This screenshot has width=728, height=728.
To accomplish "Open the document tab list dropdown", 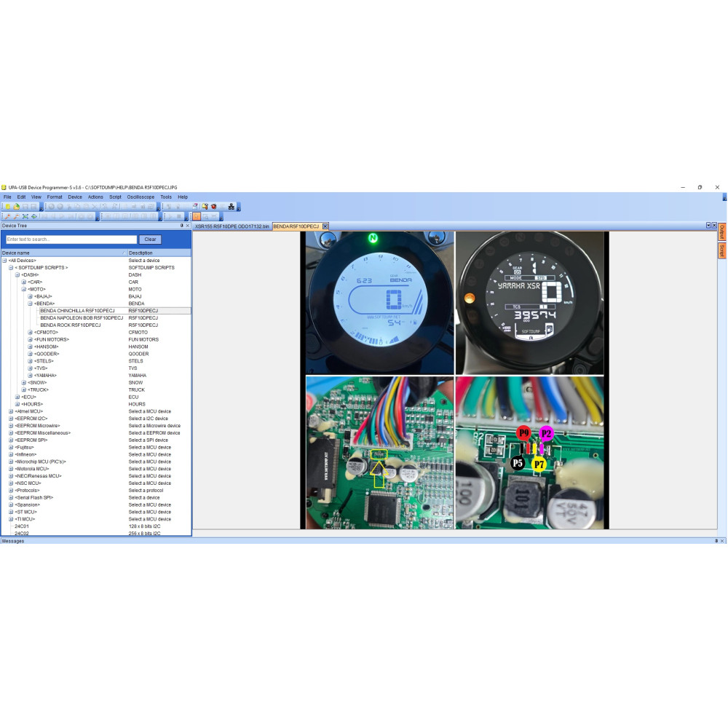I will 708,226.
